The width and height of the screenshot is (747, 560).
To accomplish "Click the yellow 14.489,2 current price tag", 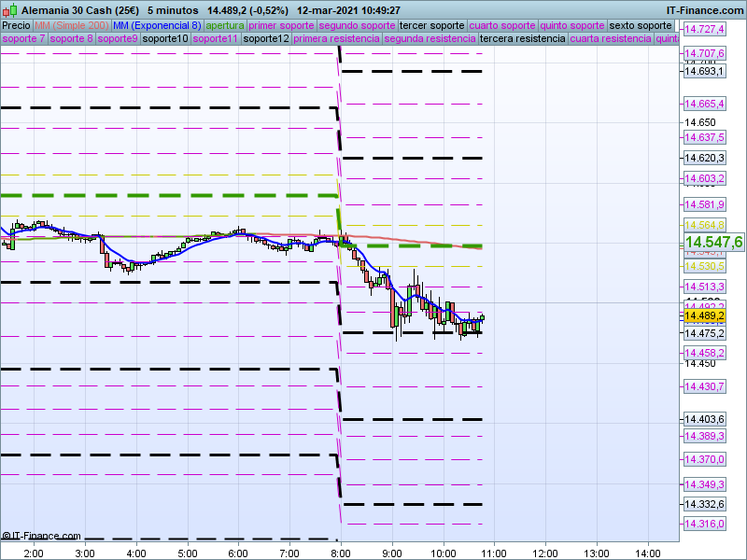I will [x=704, y=316].
